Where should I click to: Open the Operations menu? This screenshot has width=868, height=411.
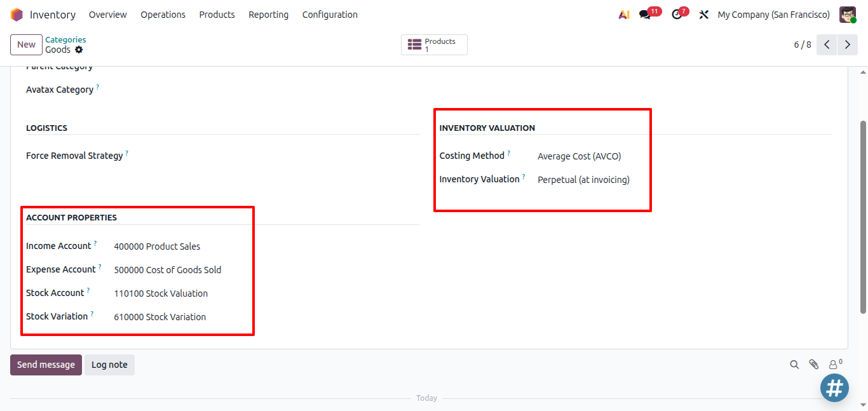[163, 15]
